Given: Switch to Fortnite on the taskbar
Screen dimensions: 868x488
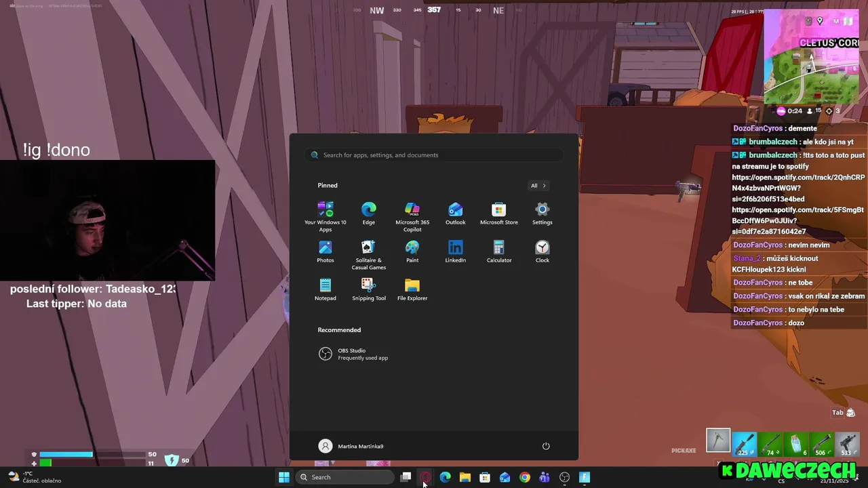Looking at the screenshot, I should pyautogui.click(x=585, y=477).
